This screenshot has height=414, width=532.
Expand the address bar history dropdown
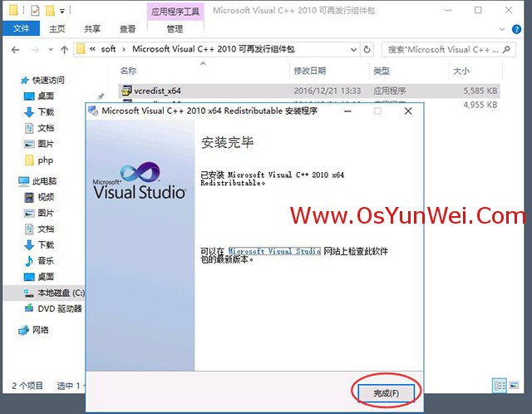353,50
